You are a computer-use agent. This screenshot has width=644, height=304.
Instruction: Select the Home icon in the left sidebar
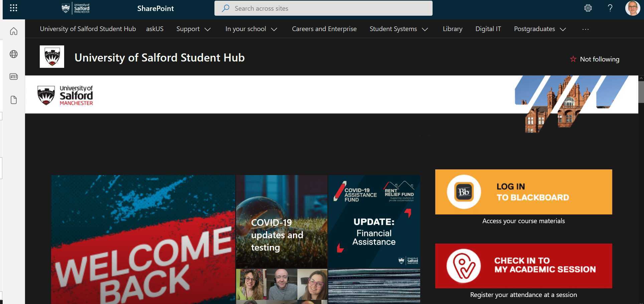pyautogui.click(x=13, y=31)
